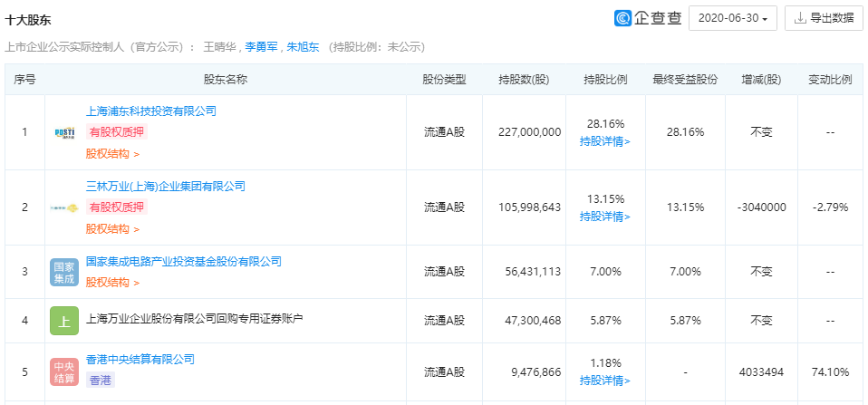This screenshot has width=868, height=405.
Task: Click the 企查查 logo icon
Action: click(622, 18)
